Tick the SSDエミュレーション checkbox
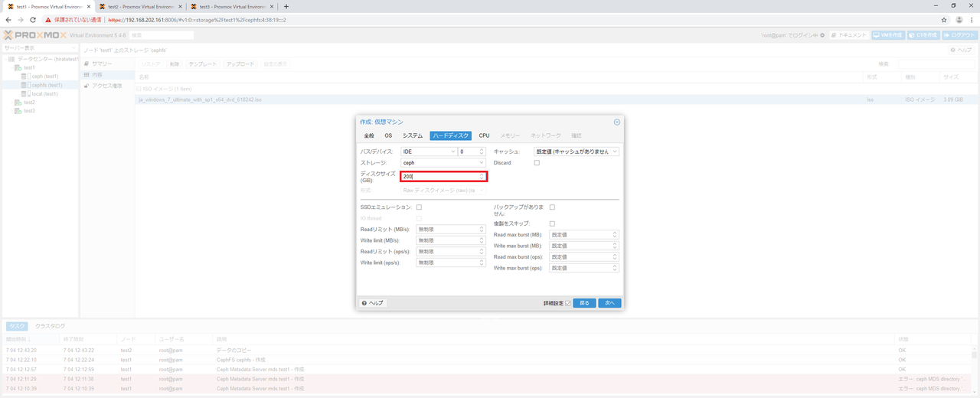This screenshot has height=398, width=980. point(419,207)
